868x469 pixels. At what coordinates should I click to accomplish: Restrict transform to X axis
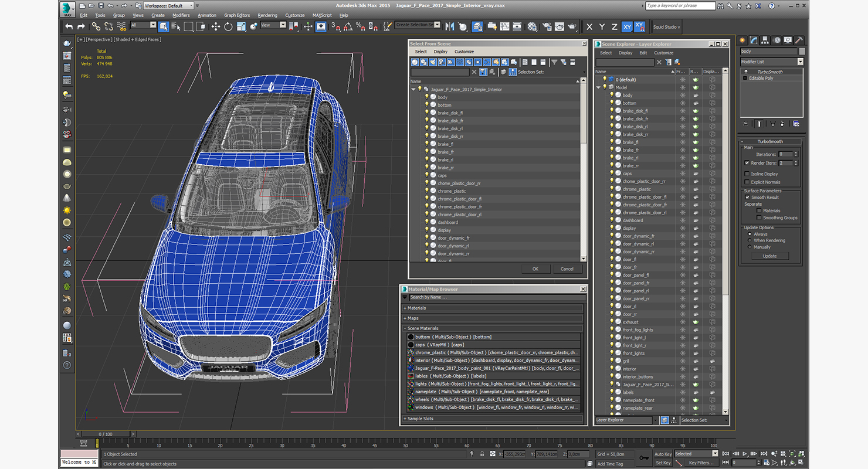[x=589, y=27]
